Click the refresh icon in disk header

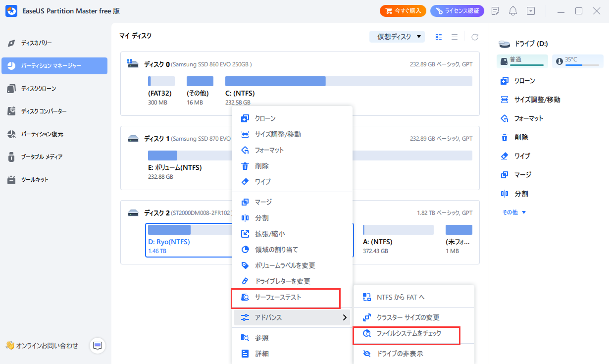pyautogui.click(x=475, y=37)
